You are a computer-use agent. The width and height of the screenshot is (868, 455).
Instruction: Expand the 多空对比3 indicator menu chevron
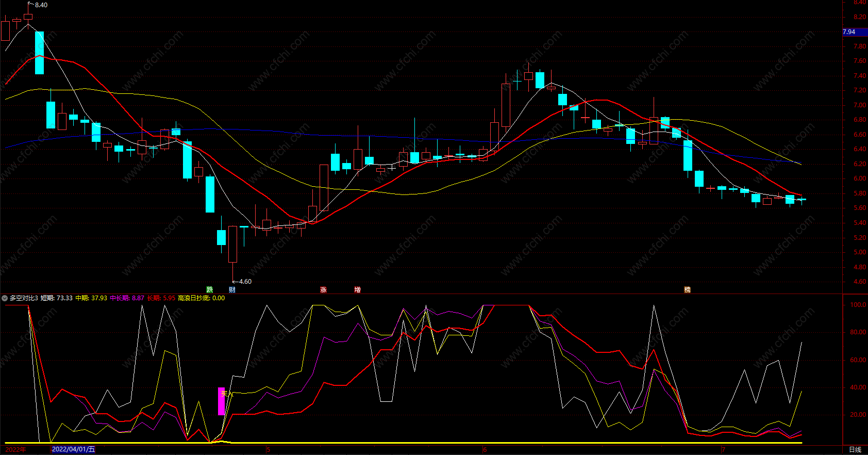pos(5,298)
